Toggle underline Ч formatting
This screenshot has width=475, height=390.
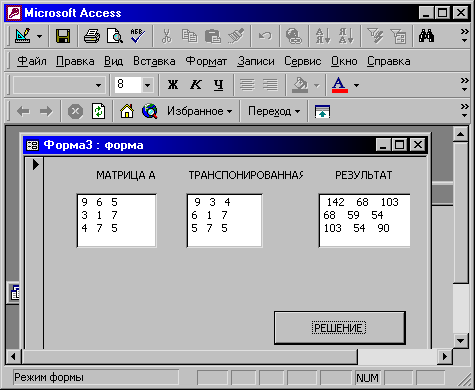pyautogui.click(x=219, y=85)
